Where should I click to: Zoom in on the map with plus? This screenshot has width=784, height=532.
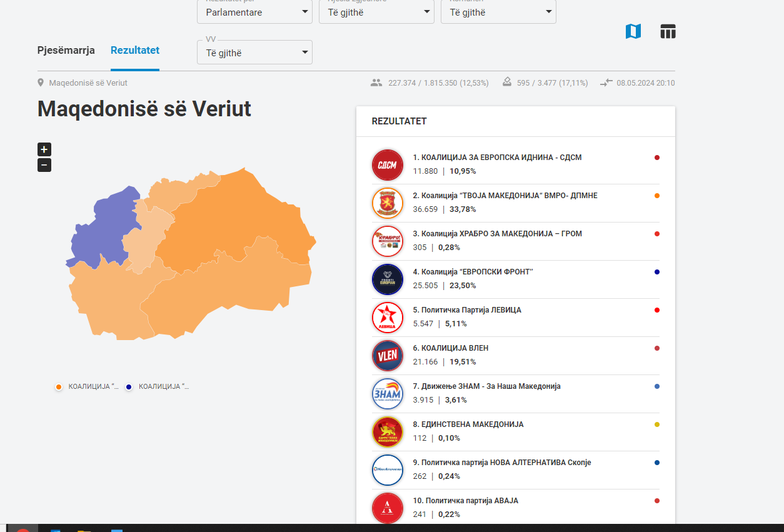click(x=44, y=149)
